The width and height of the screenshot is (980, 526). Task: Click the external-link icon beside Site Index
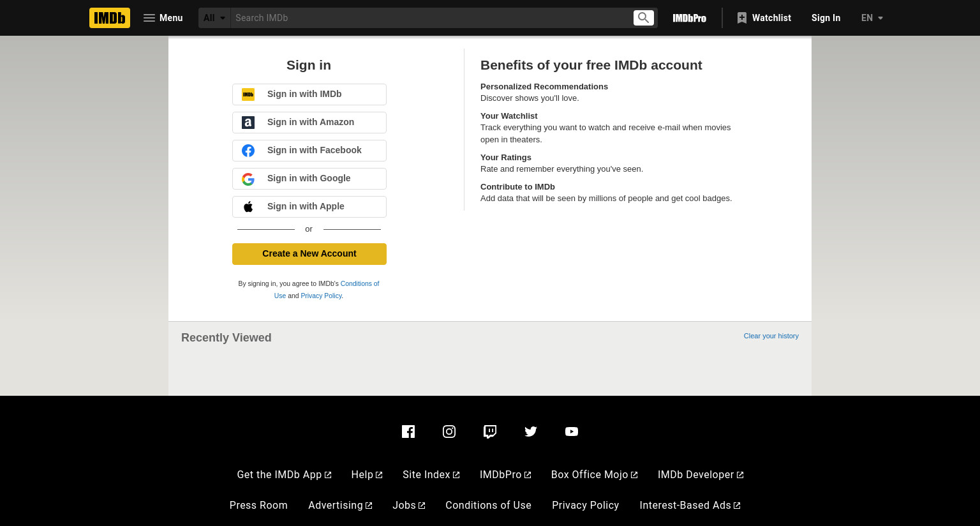pyautogui.click(x=456, y=475)
